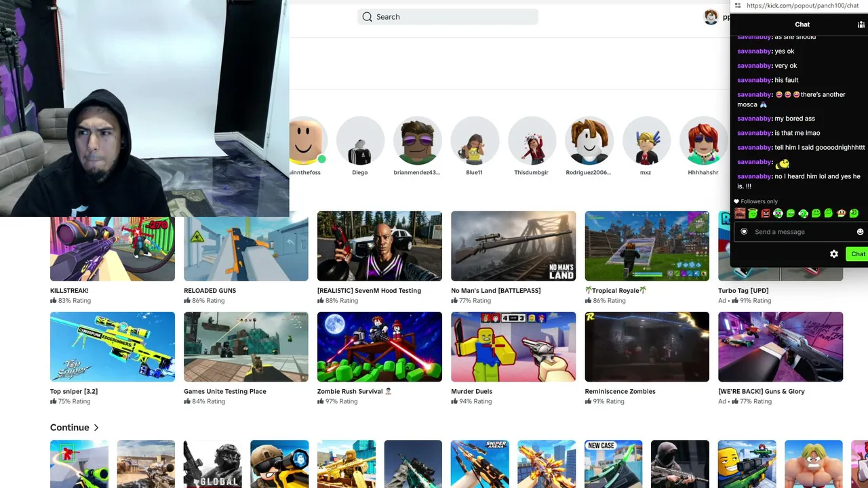Select the RELOADED GUNS thumbnail
Image resolution: width=868 pixels, height=488 pixels.
pyautogui.click(x=246, y=249)
